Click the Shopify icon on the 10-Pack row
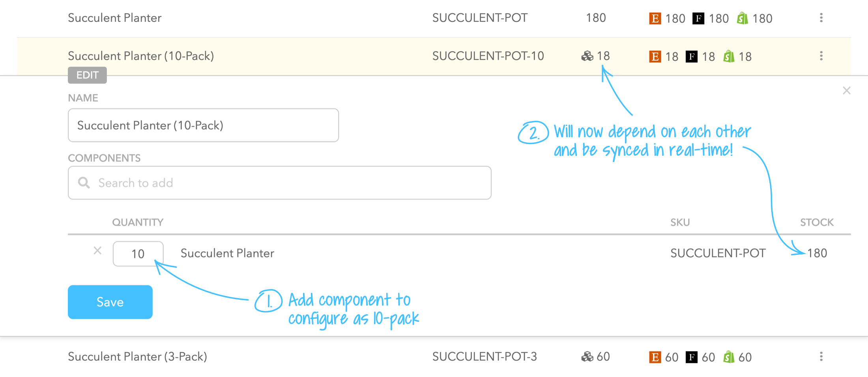Screen dimensions: 868x377 (x=729, y=56)
